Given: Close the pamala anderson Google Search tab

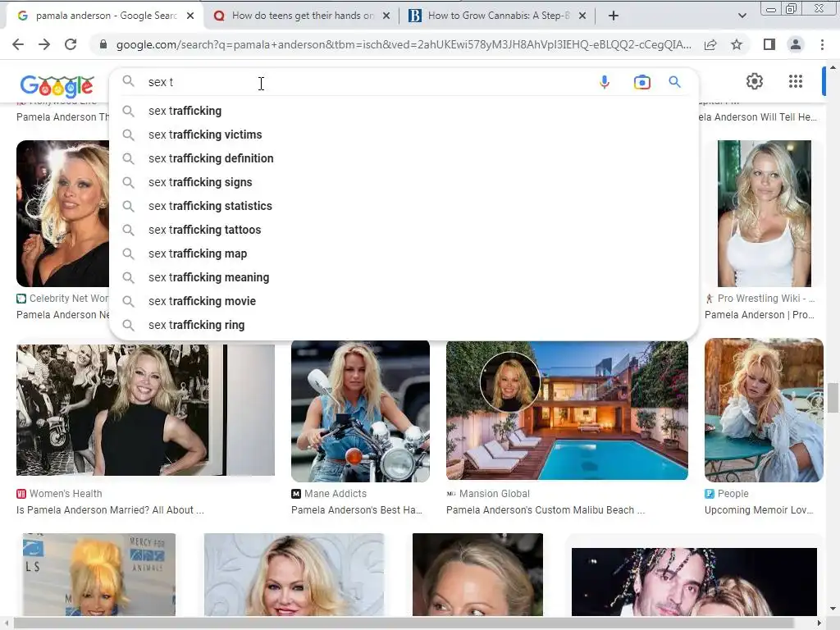Looking at the screenshot, I should click(190, 16).
